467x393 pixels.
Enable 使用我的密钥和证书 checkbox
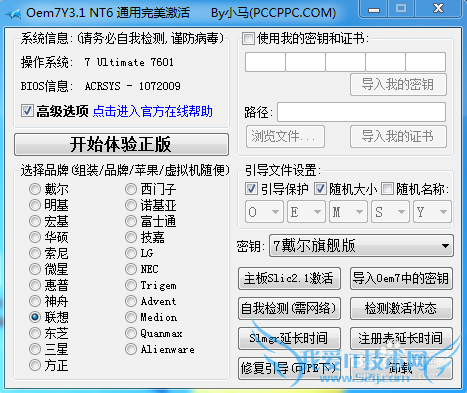click(x=248, y=38)
